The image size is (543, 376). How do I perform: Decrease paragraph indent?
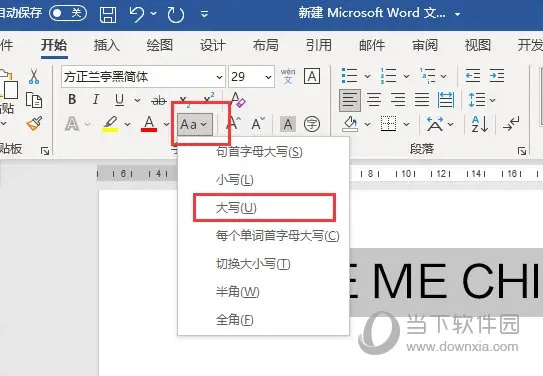[x=473, y=75]
